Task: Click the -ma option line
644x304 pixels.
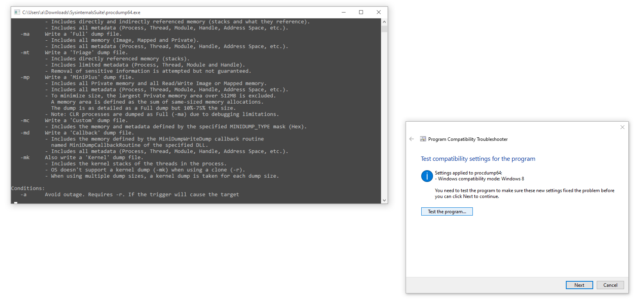Action: click(x=71, y=34)
